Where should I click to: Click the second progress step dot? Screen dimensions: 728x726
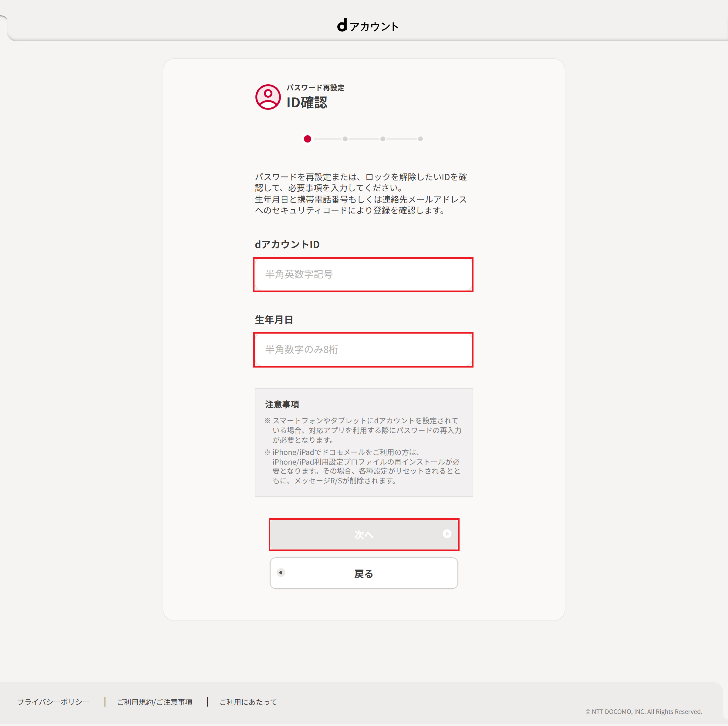coord(345,139)
